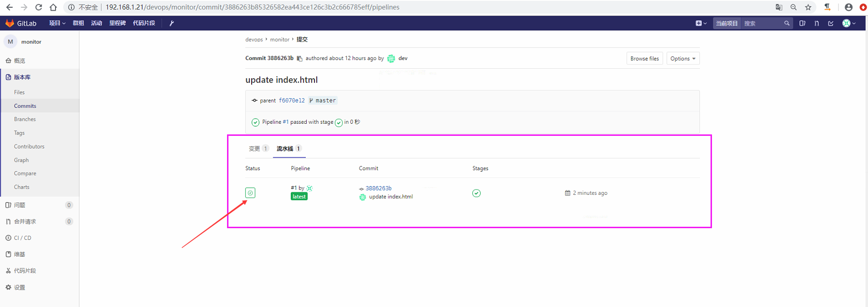Image resolution: width=868 pixels, height=307 pixels.
Task: Click the paragraph extension icon
Action: pyautogui.click(x=827, y=7)
